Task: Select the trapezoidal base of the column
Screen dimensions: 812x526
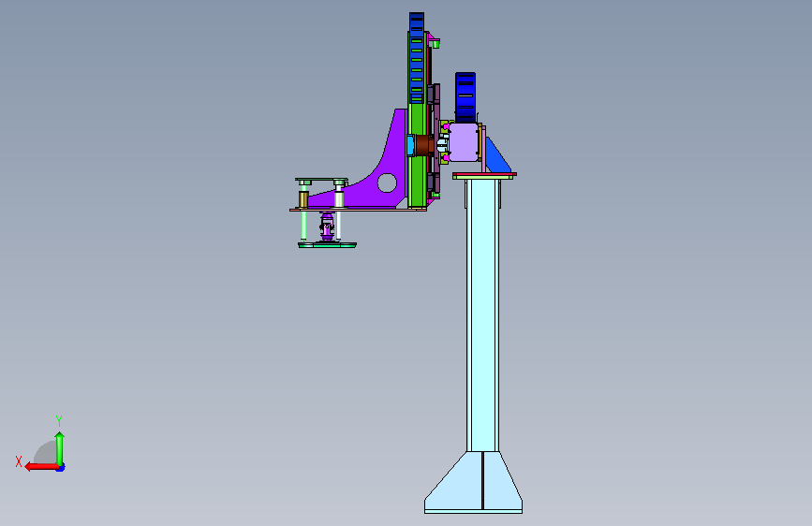Action: (x=473, y=481)
